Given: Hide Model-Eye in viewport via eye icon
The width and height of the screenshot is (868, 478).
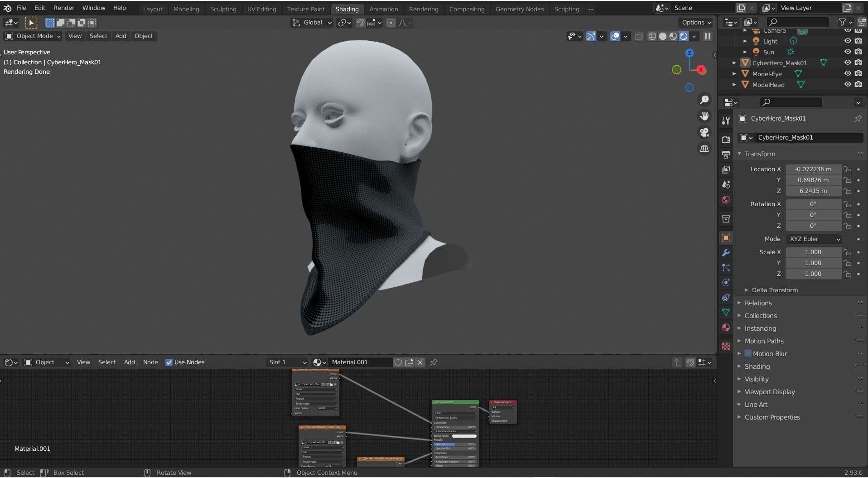Looking at the screenshot, I should pos(847,73).
